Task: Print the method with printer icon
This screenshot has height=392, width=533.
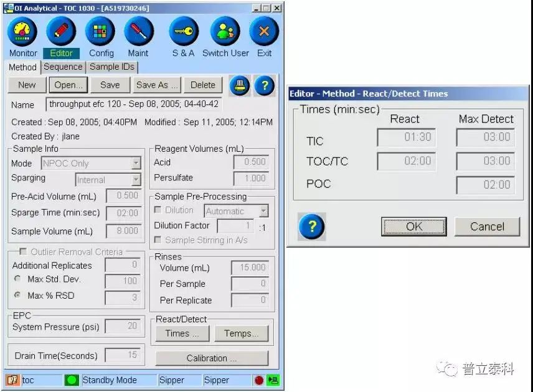Action: click(240, 85)
